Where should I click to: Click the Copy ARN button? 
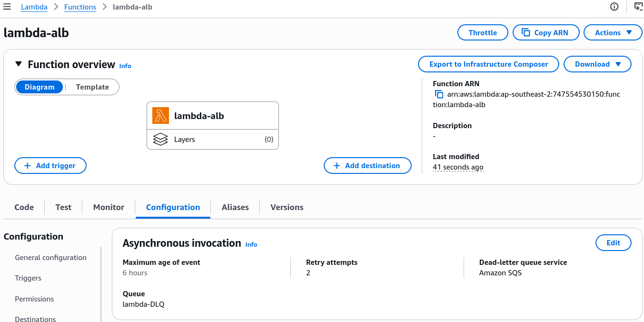[x=546, y=32]
